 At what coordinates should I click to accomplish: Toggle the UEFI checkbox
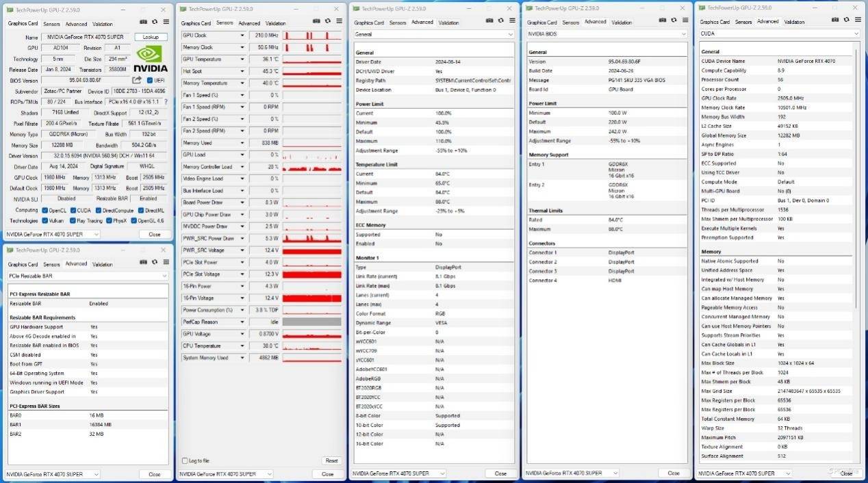coord(149,80)
